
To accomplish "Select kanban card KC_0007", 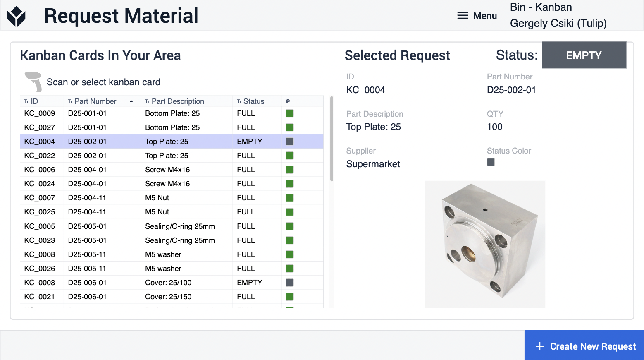I will 172,198.
